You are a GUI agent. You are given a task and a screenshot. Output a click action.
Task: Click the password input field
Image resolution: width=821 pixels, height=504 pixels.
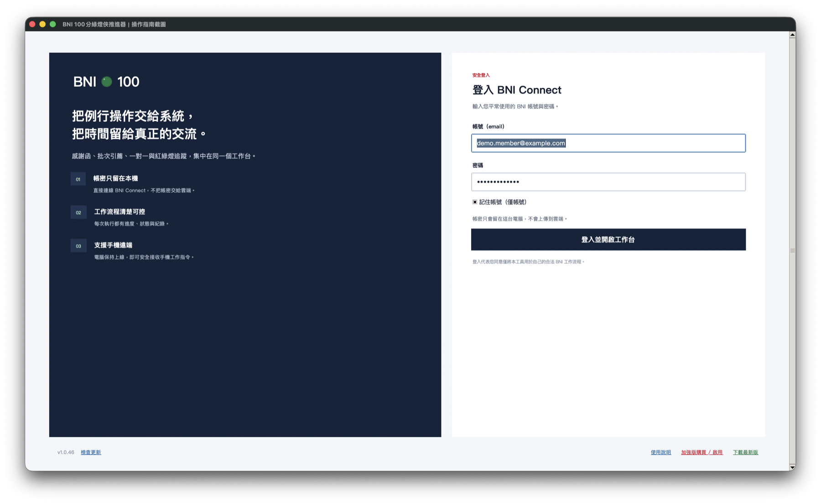point(608,182)
